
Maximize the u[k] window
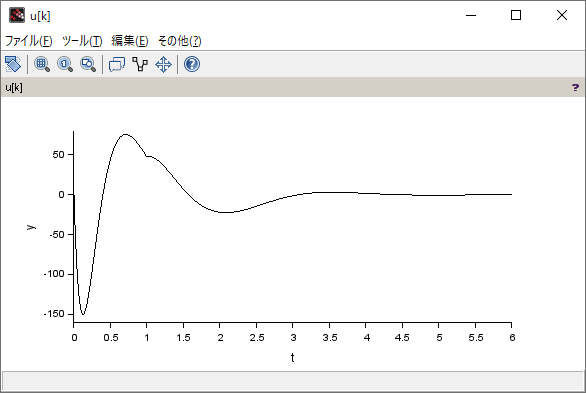[516, 15]
